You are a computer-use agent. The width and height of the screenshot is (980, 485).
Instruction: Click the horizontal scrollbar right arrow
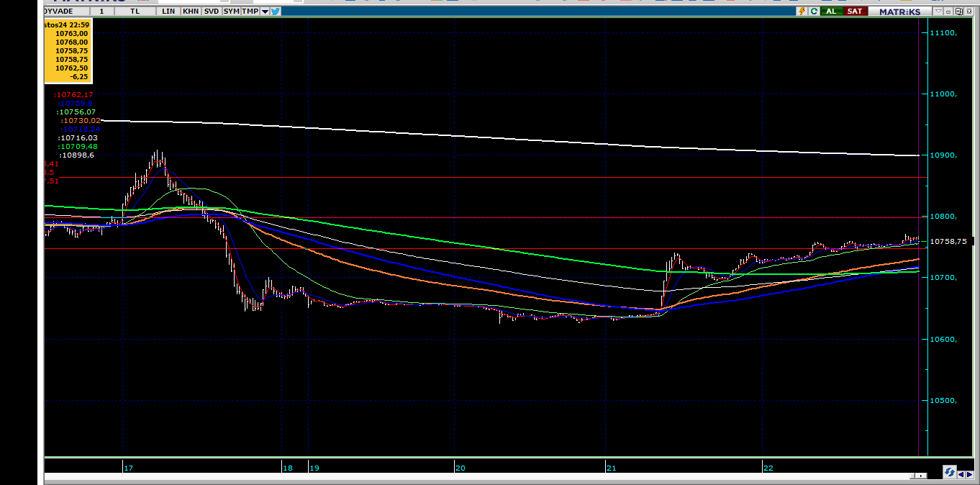click(921, 476)
